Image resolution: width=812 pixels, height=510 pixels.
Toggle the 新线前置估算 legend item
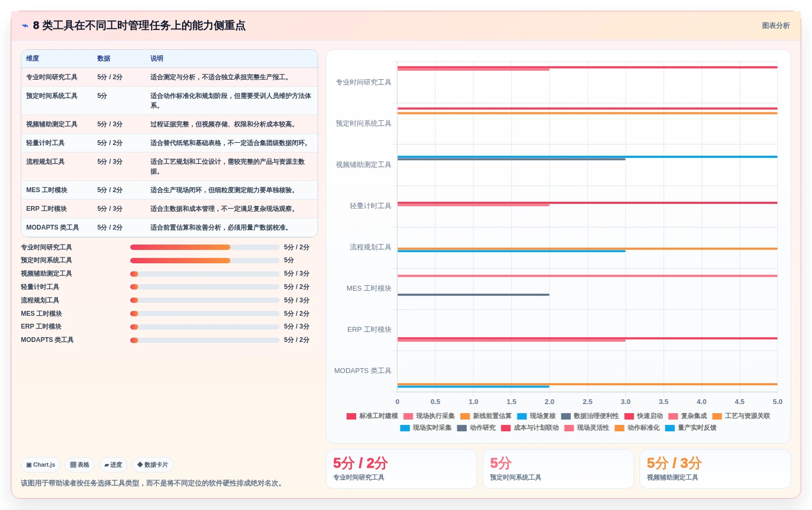(486, 416)
